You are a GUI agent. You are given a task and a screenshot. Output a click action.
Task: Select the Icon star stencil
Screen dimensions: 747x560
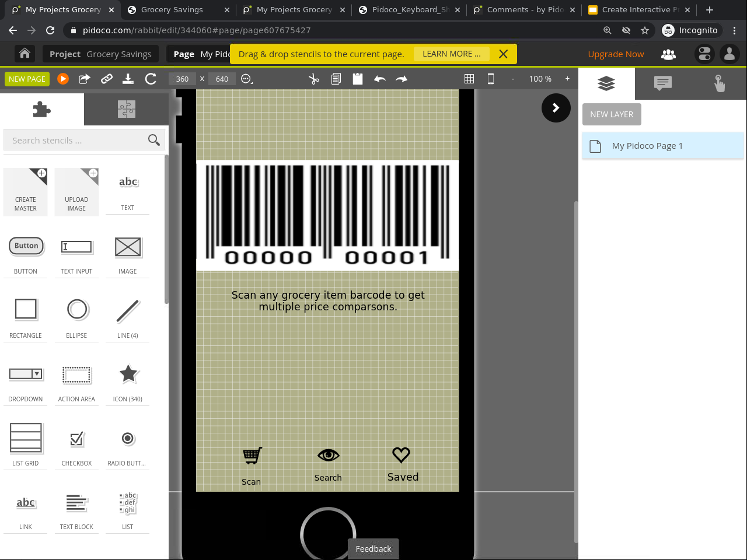coord(128,383)
